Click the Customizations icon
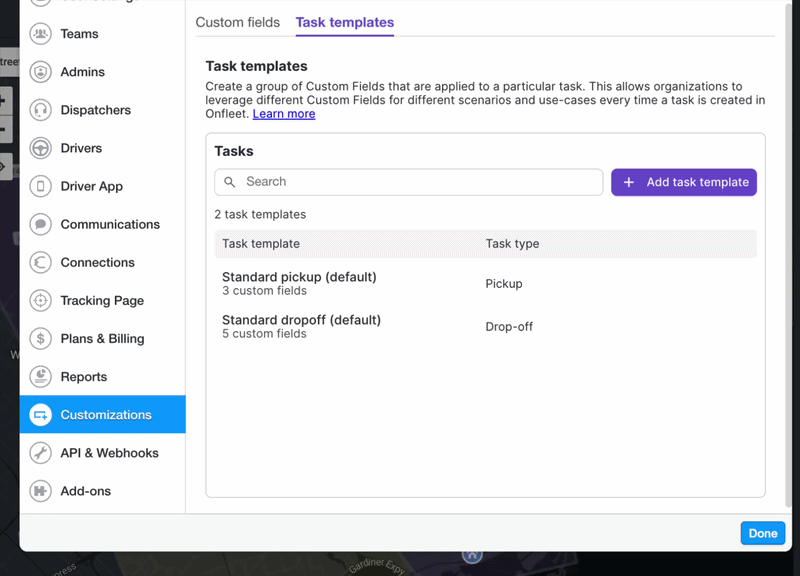 [40, 415]
